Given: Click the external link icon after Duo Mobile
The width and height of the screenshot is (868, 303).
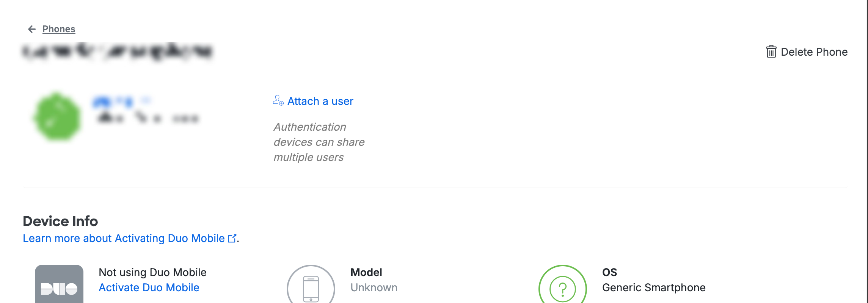Looking at the screenshot, I should [232, 238].
